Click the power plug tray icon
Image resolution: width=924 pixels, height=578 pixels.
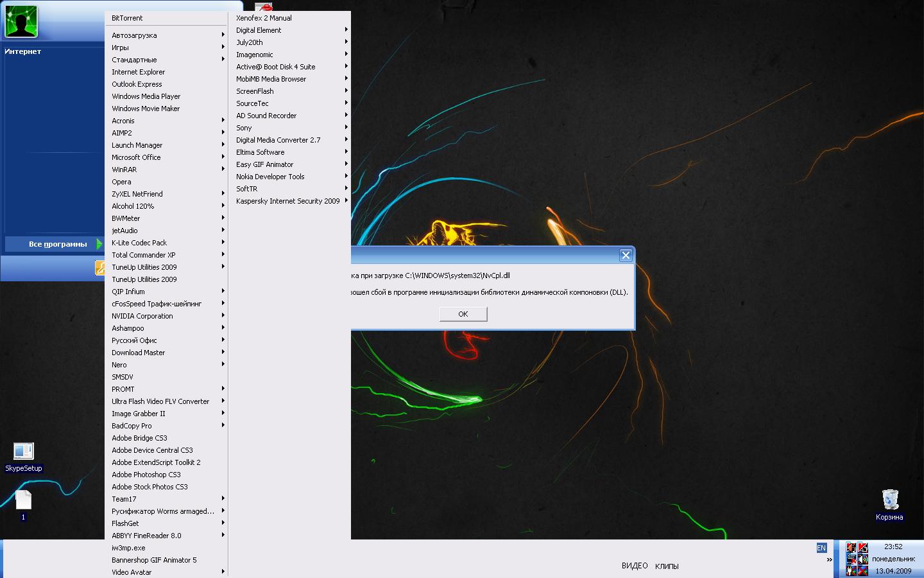[x=851, y=571]
